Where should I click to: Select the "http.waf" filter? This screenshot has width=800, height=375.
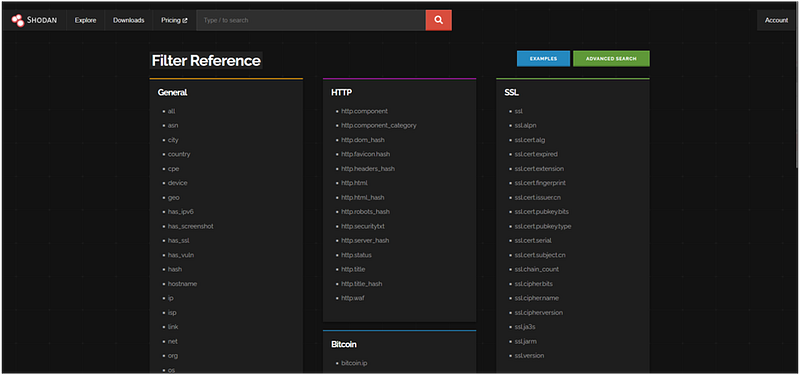(x=353, y=298)
